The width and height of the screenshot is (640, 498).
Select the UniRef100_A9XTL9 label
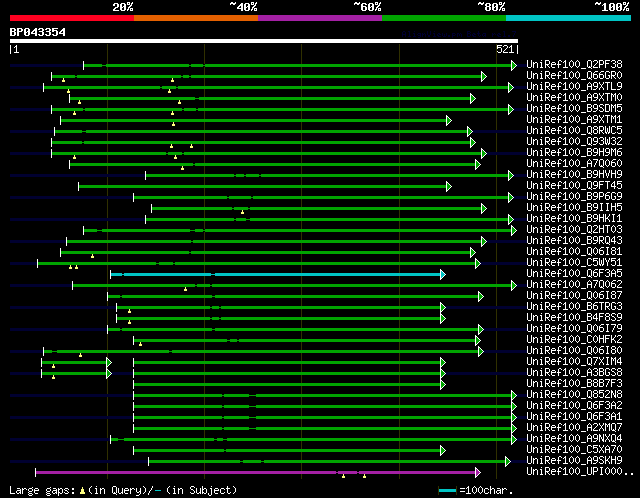[574, 87]
